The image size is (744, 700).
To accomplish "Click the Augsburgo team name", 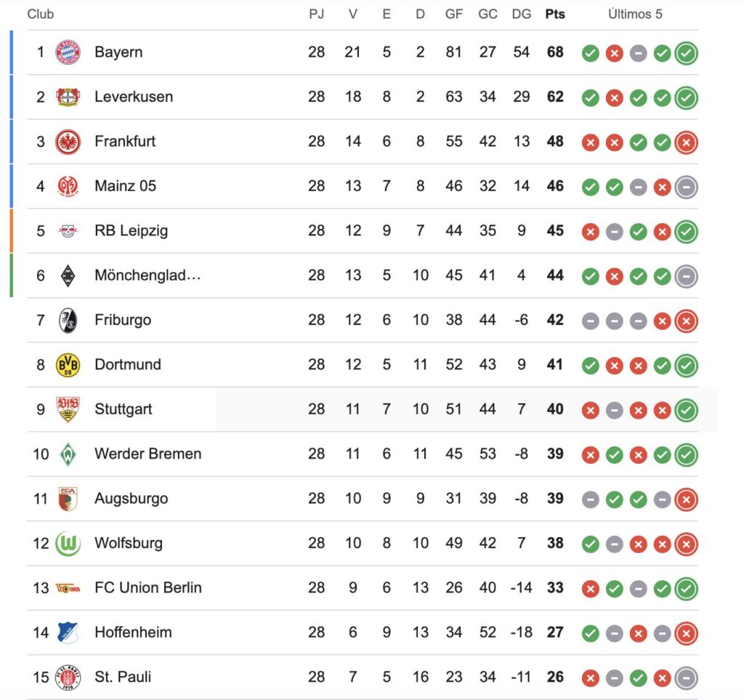I will pyautogui.click(x=131, y=499).
